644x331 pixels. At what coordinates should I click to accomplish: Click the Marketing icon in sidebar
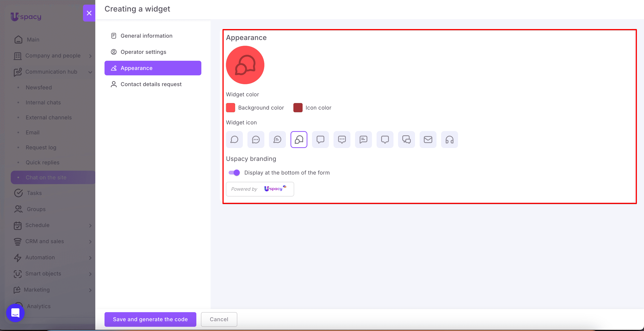pyautogui.click(x=17, y=290)
